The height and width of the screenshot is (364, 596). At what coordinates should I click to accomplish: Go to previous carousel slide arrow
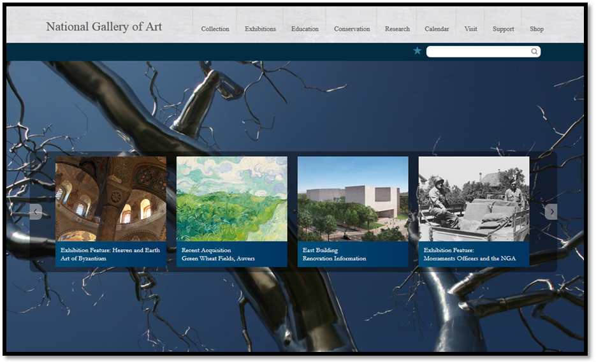pos(36,212)
